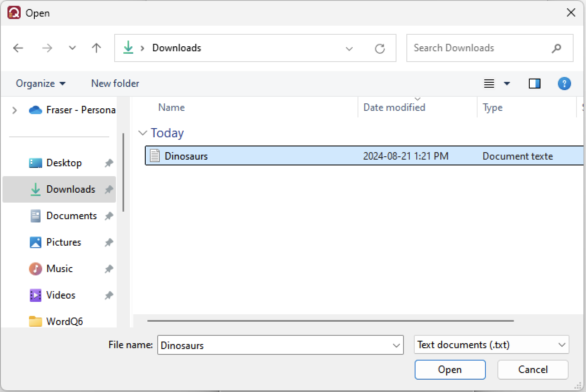Open the view options dropdown arrow
586x392 pixels.
point(507,84)
